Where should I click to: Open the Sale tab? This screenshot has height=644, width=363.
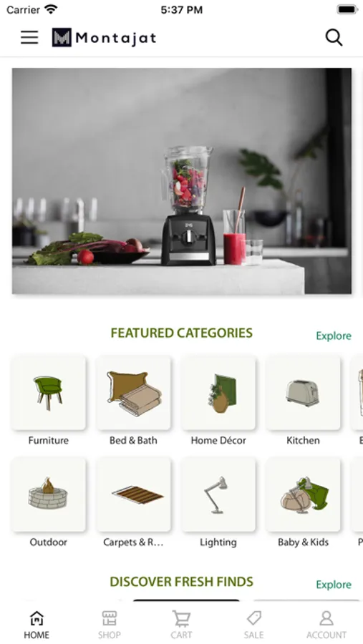click(x=253, y=625)
